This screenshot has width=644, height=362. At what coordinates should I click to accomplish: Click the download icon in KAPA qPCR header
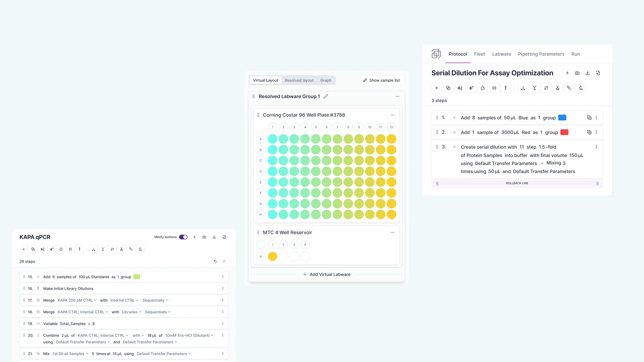(214, 237)
